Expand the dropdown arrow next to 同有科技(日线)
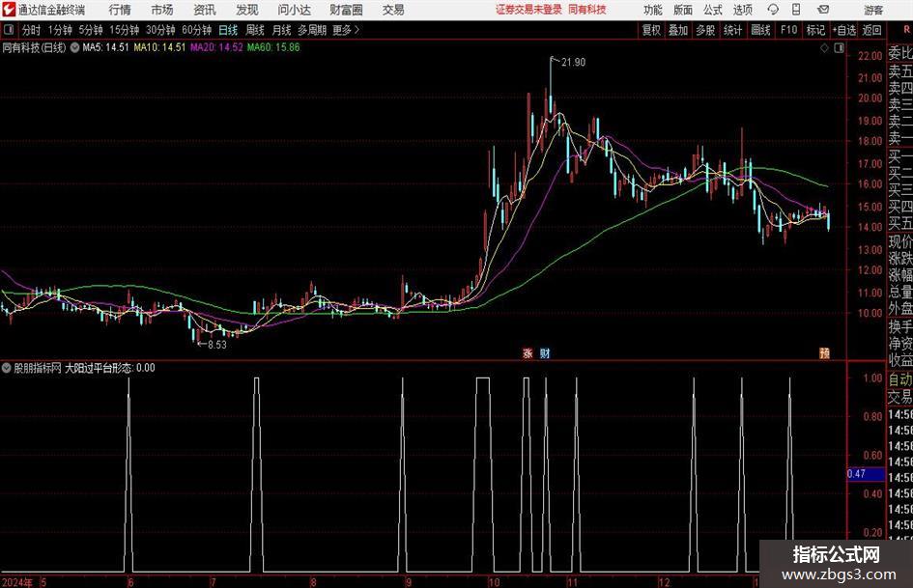The height and width of the screenshot is (588, 913). point(74,47)
